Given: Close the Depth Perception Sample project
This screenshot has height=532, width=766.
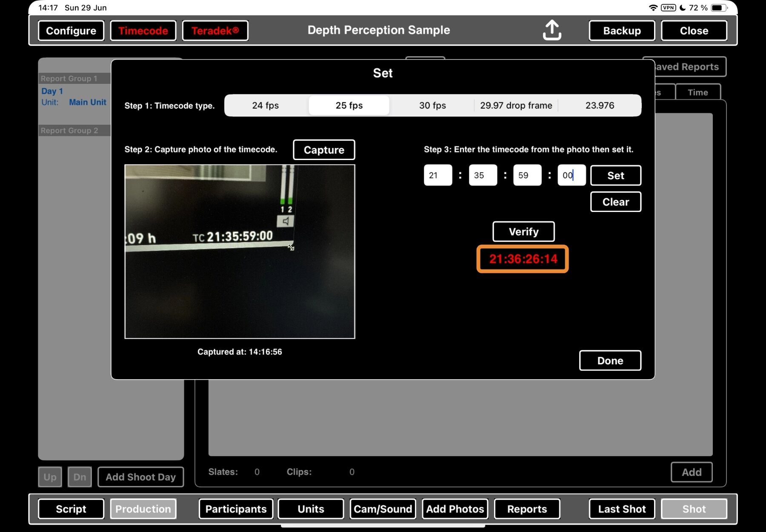Looking at the screenshot, I should pyautogui.click(x=694, y=31).
